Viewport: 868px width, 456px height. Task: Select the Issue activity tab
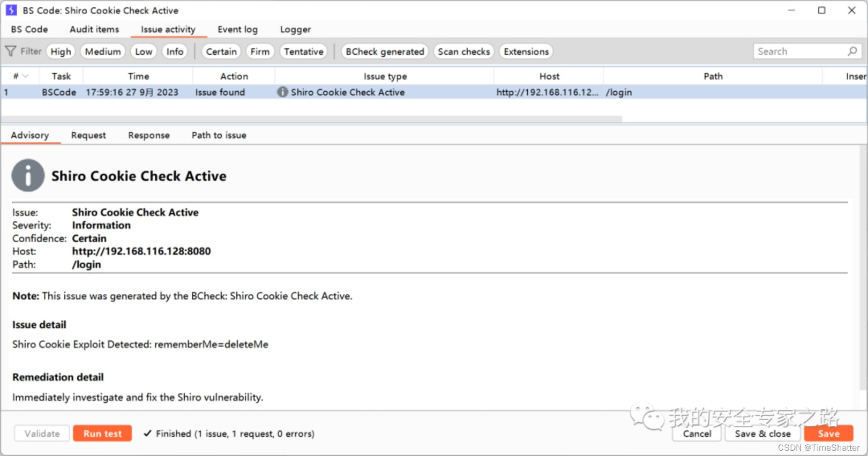click(x=168, y=29)
